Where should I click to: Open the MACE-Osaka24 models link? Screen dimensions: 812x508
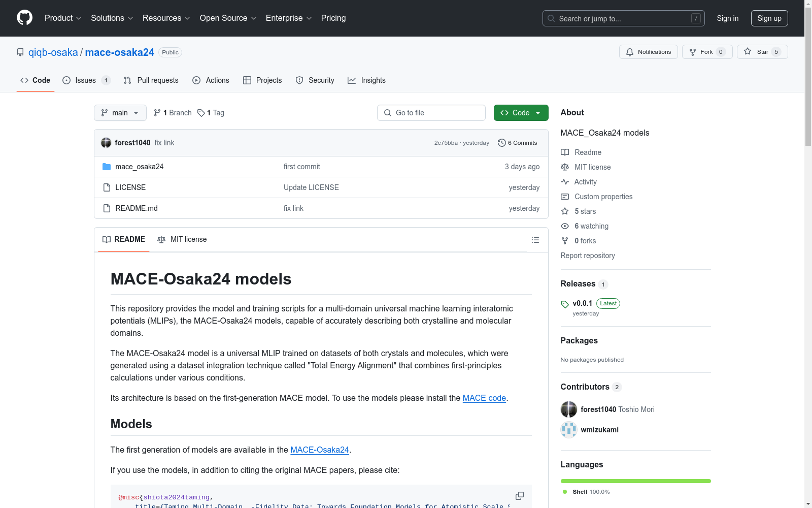(320, 450)
